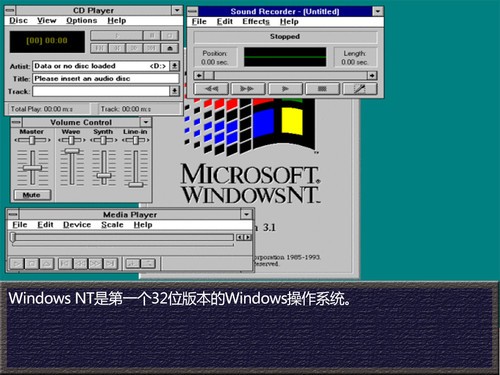Click the Sound Recorder stop button

322,89
